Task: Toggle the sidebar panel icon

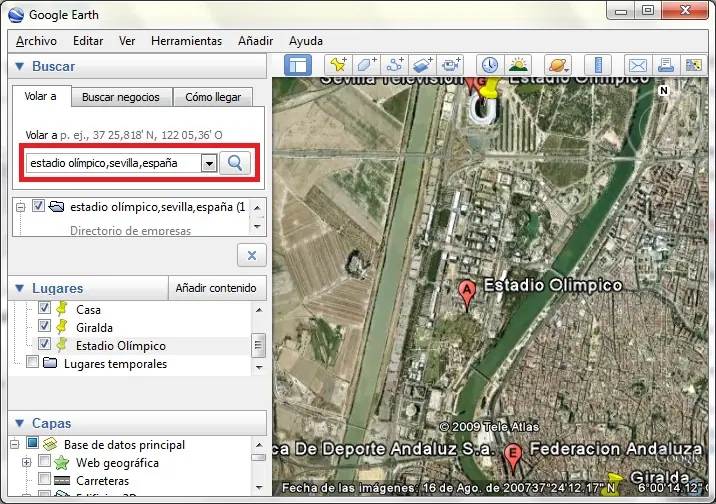Action: tap(298, 65)
